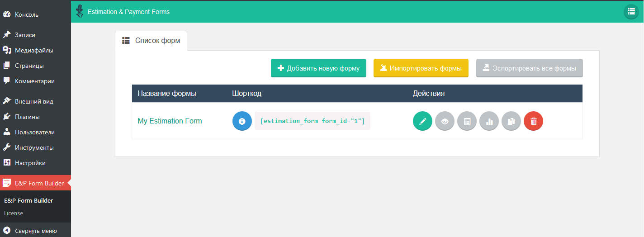The image size is (644, 237).
Task: Open the License submenu item
Action: (14, 213)
